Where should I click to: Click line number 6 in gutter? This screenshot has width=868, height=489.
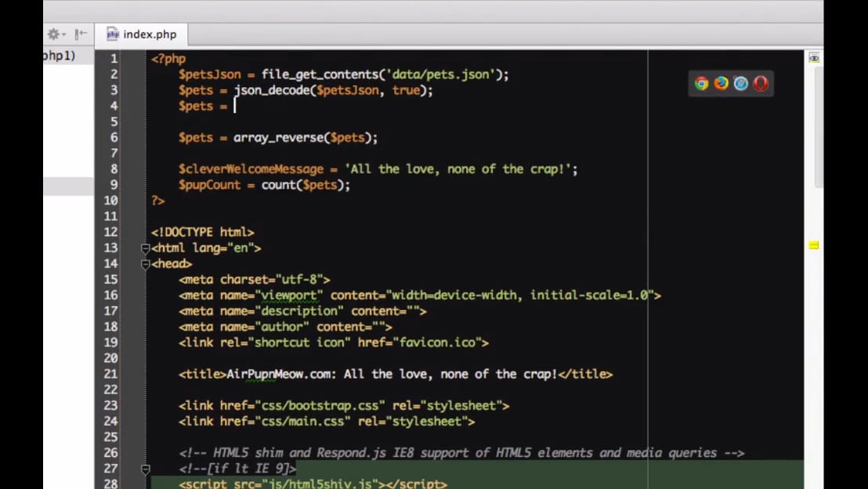tap(114, 137)
